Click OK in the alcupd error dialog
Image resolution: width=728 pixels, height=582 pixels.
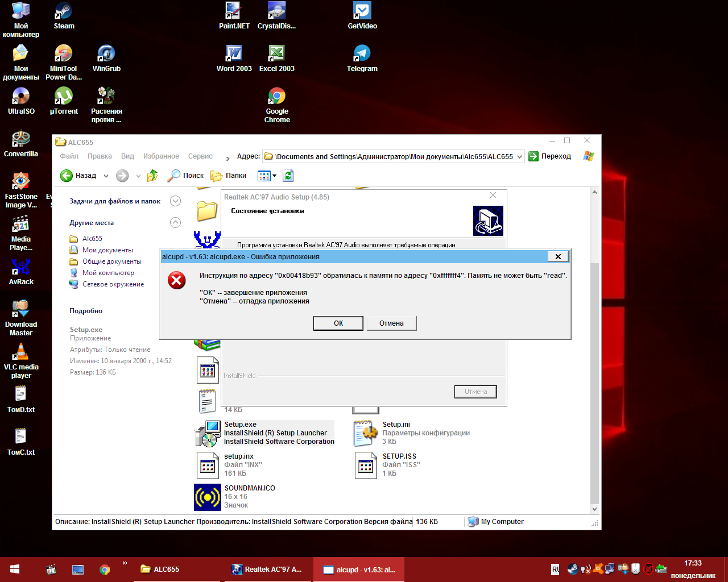coord(338,323)
